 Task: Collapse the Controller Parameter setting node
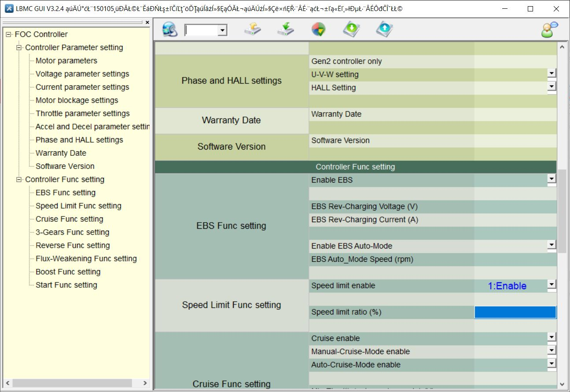tap(19, 48)
